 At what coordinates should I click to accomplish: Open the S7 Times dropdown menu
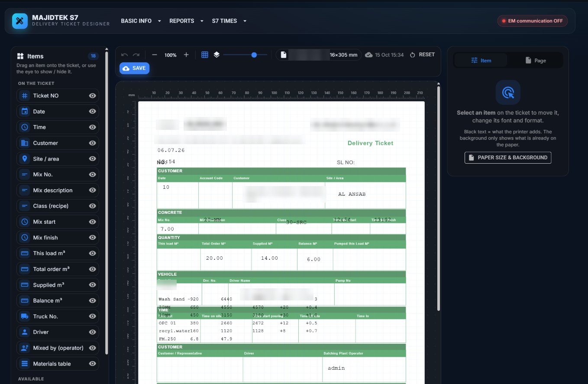[x=229, y=21]
